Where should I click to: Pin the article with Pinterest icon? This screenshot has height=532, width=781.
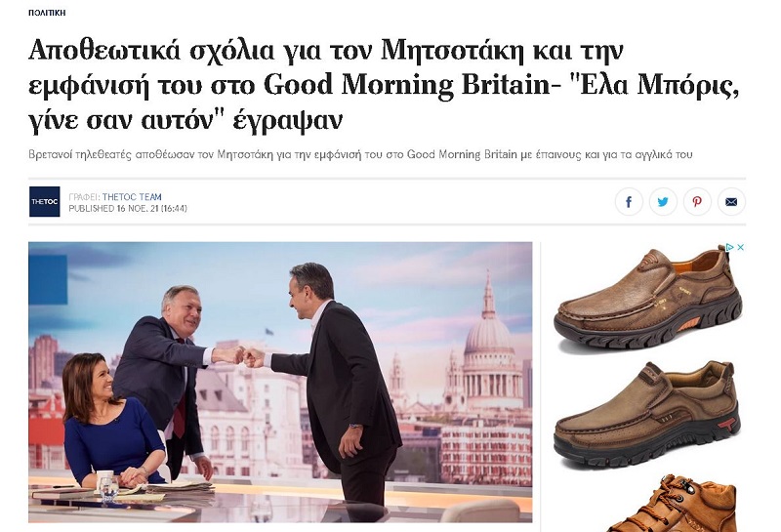[x=697, y=202]
